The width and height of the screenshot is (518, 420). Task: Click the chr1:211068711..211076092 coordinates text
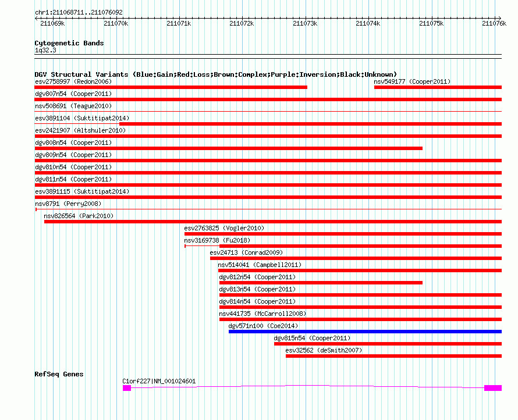[79, 12]
